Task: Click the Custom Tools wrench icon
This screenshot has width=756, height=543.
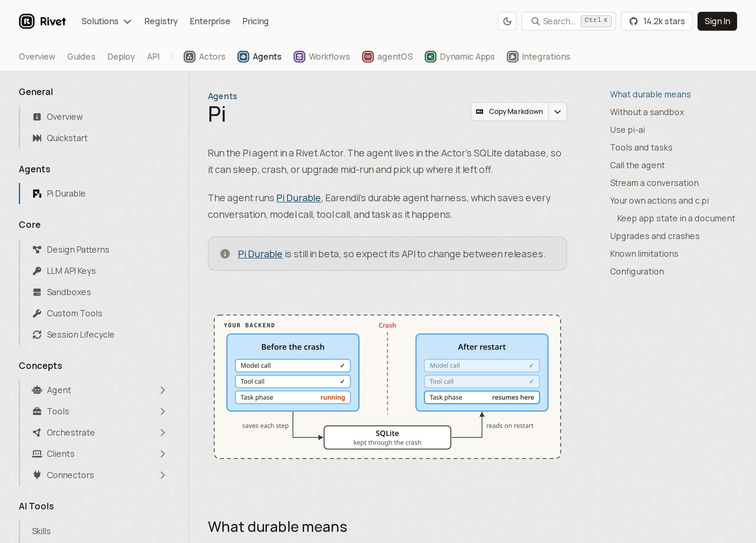Action: coord(37,313)
